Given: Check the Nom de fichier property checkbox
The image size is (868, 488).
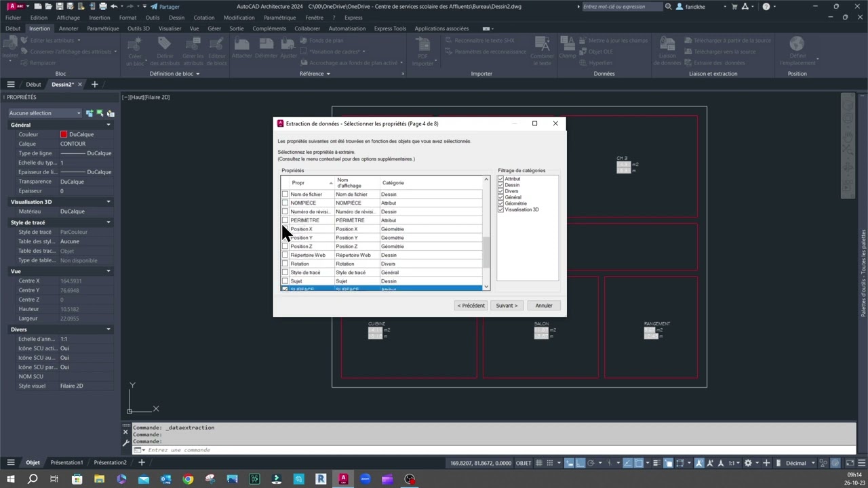Looking at the screenshot, I should 285,194.
